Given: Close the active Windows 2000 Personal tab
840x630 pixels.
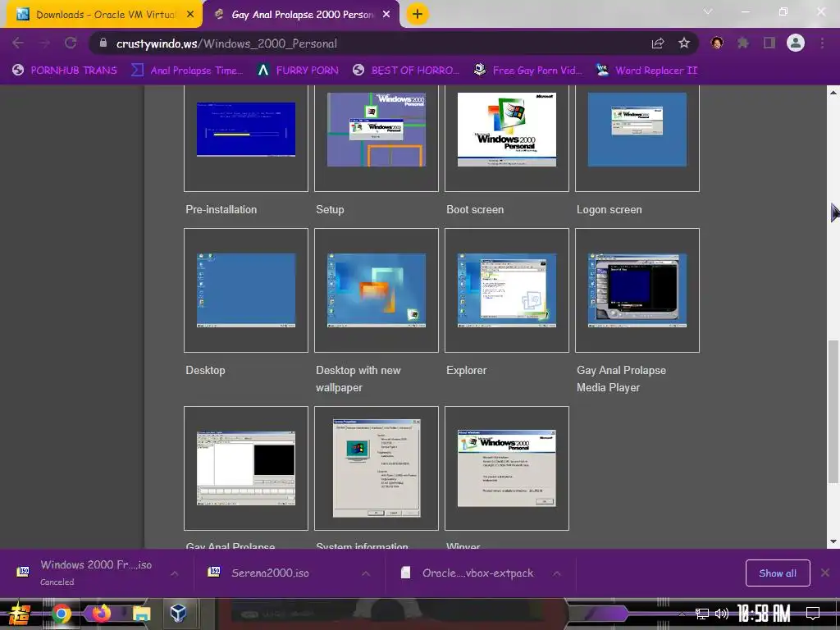Looking at the screenshot, I should (x=386, y=15).
